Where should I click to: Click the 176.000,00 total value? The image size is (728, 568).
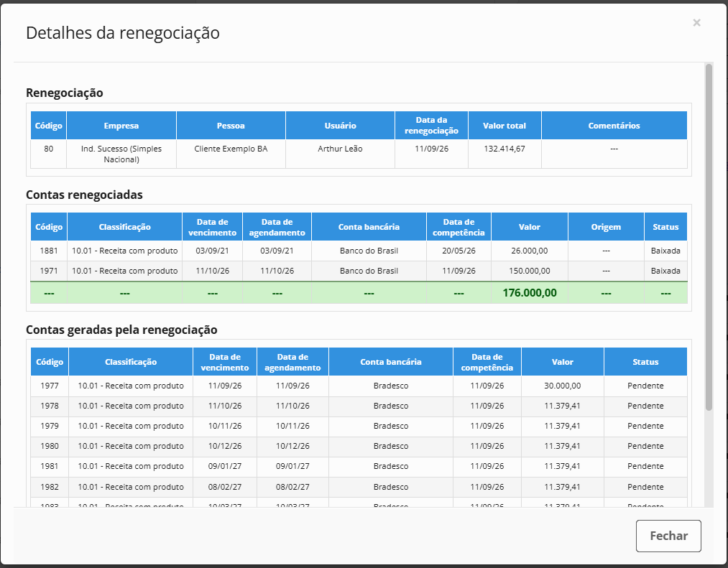529,293
